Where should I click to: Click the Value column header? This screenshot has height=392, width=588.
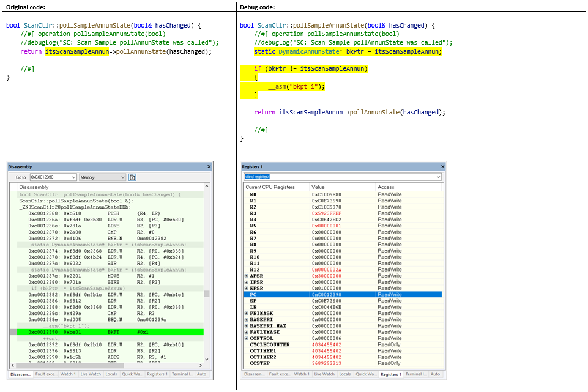coord(342,187)
